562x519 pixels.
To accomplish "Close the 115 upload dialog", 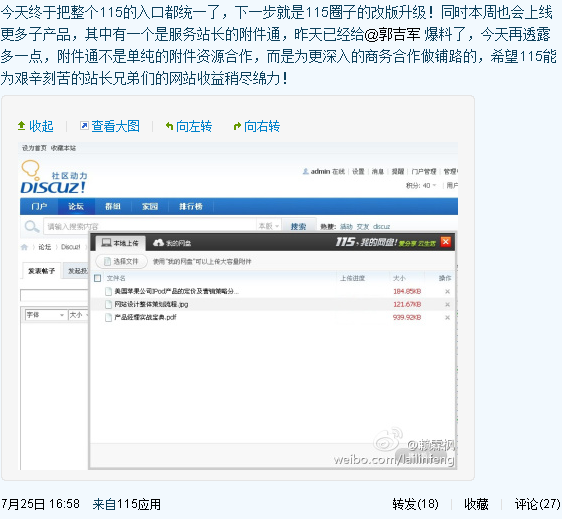I will click(x=446, y=242).
